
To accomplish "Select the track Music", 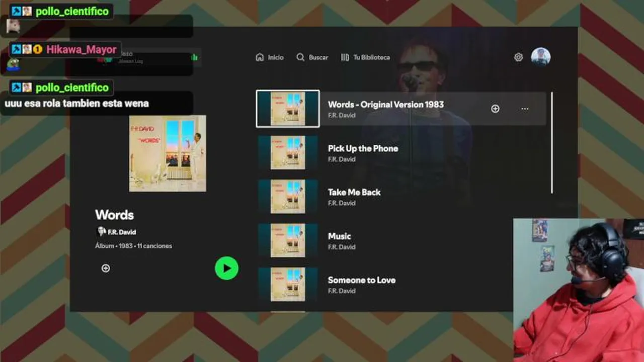I will pyautogui.click(x=401, y=240).
